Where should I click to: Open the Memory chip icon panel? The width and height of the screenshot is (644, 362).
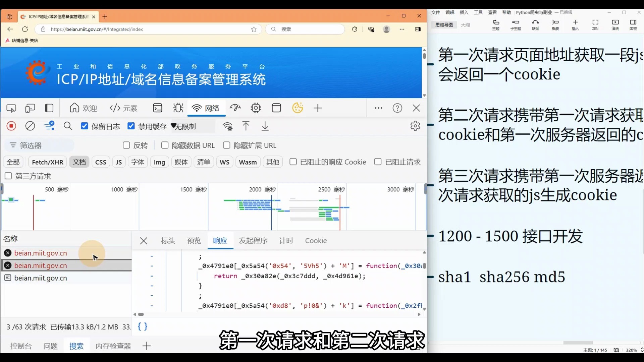tap(256, 108)
